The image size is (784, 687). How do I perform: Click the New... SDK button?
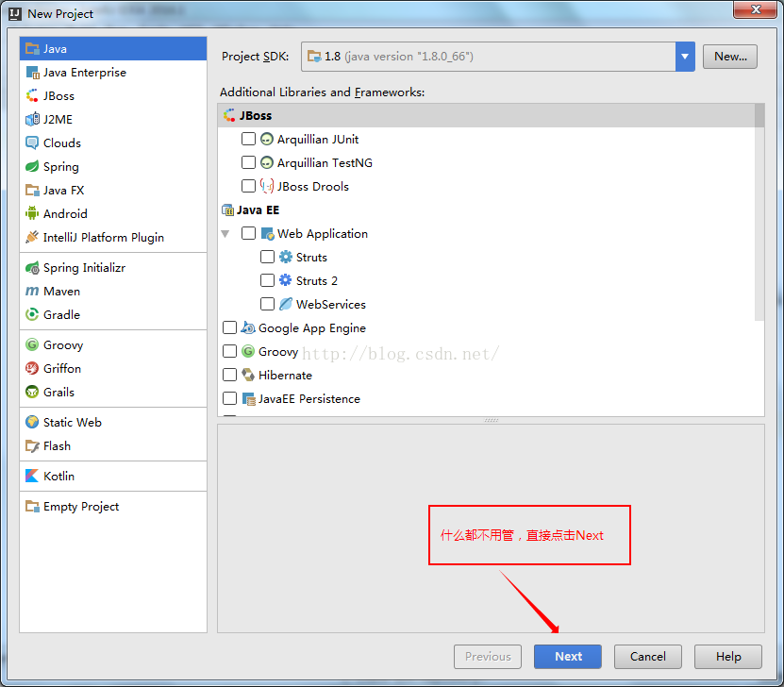pos(730,57)
